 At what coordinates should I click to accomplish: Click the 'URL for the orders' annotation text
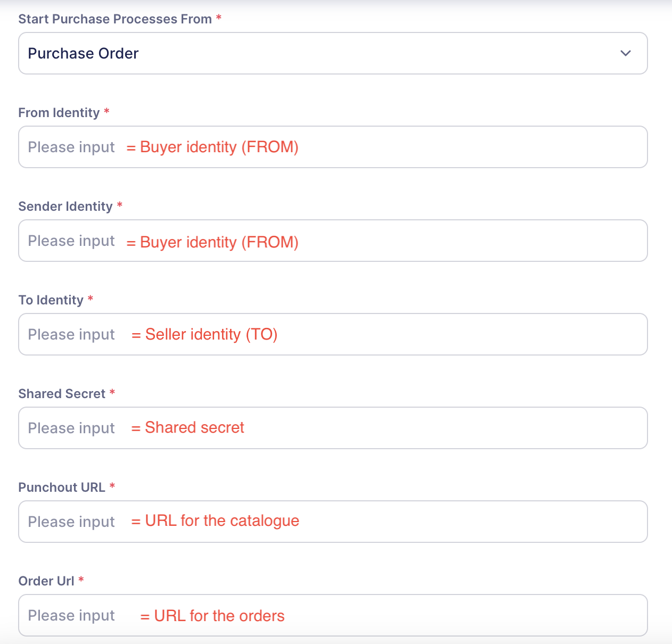(x=219, y=616)
